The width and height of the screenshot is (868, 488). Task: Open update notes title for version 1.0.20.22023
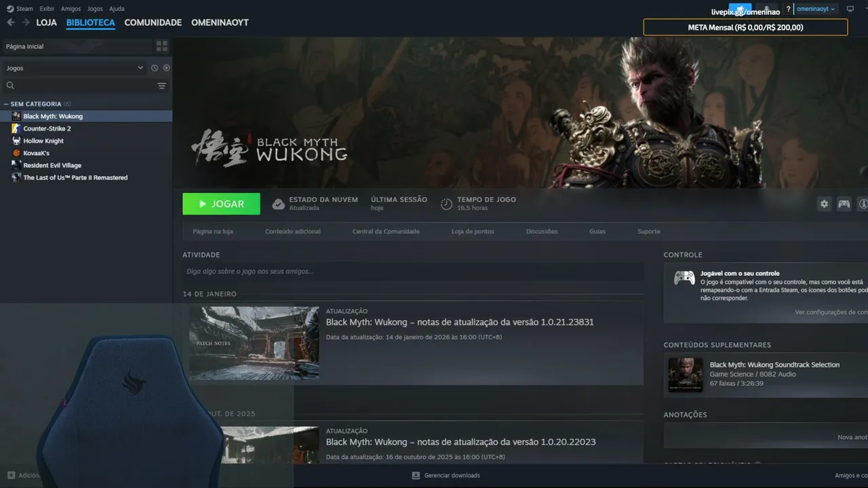(461, 442)
